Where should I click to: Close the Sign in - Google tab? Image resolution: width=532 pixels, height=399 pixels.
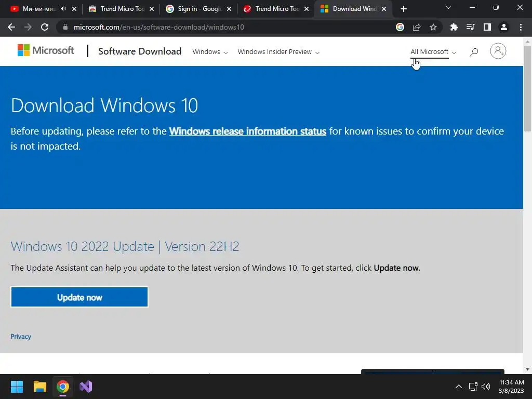[x=229, y=9]
